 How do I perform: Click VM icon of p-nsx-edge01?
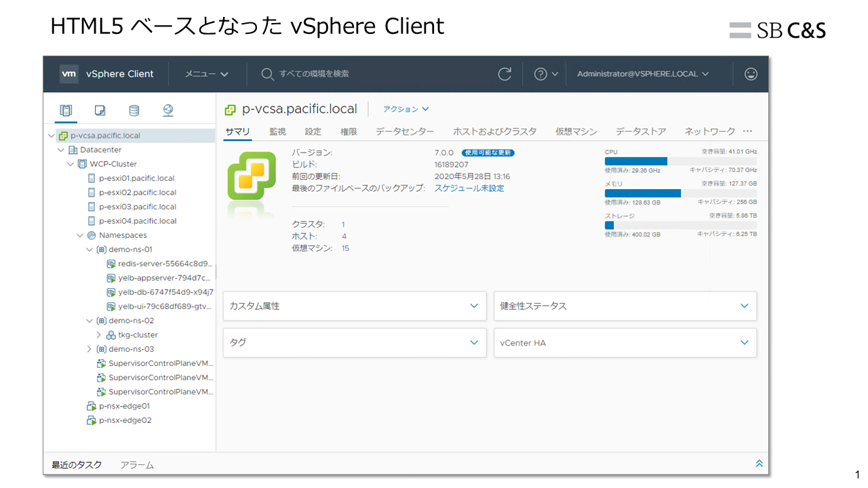point(92,406)
